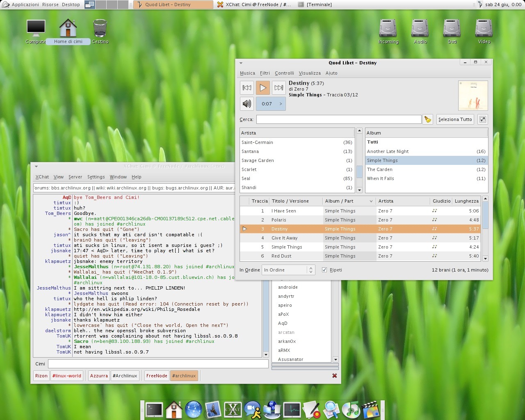Open the Server menu in XChat
Image resolution: width=525 pixels, height=420 pixels.
75,177
